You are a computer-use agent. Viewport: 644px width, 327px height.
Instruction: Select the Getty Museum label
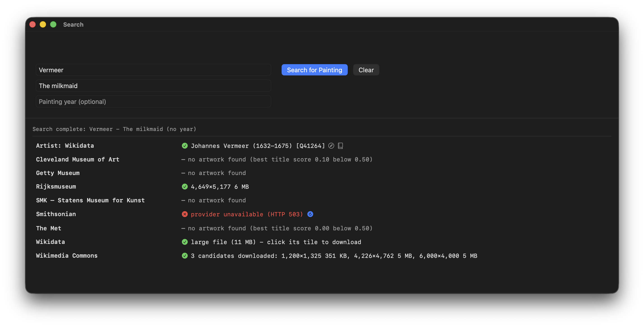click(x=58, y=173)
